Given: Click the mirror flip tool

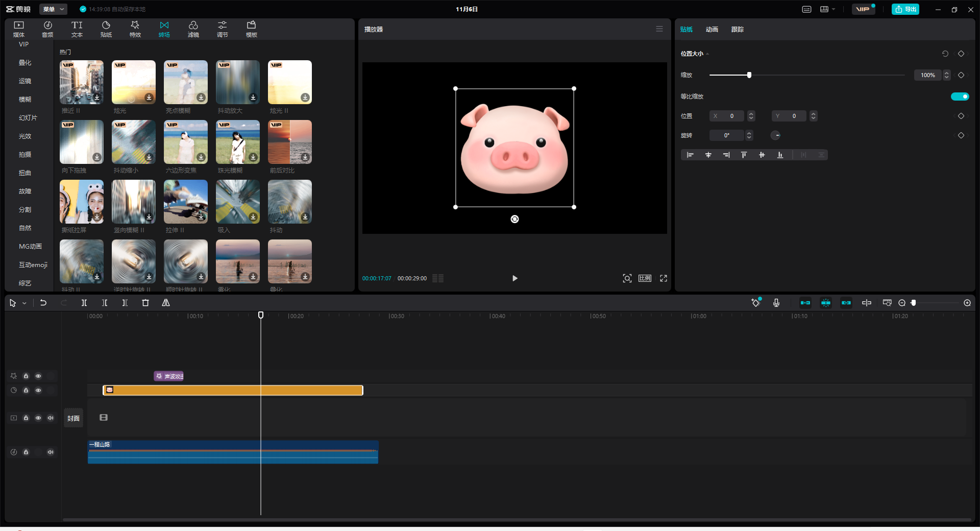Looking at the screenshot, I should 166,303.
